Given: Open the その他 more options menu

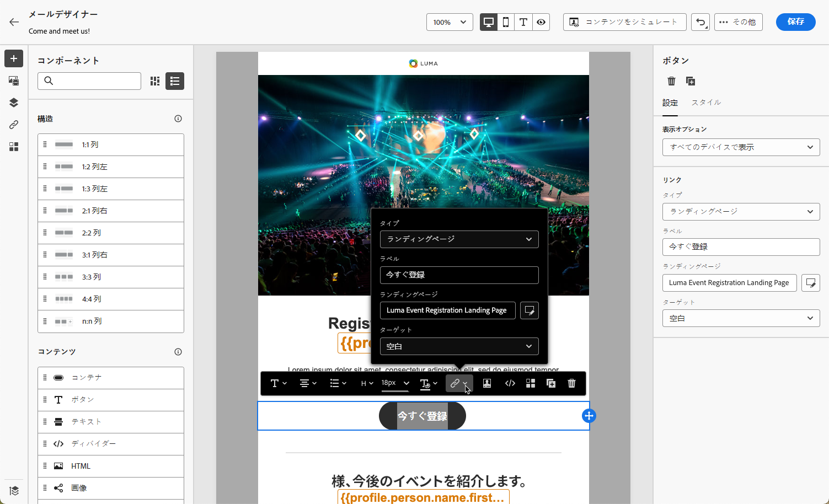Looking at the screenshot, I should click(x=739, y=22).
